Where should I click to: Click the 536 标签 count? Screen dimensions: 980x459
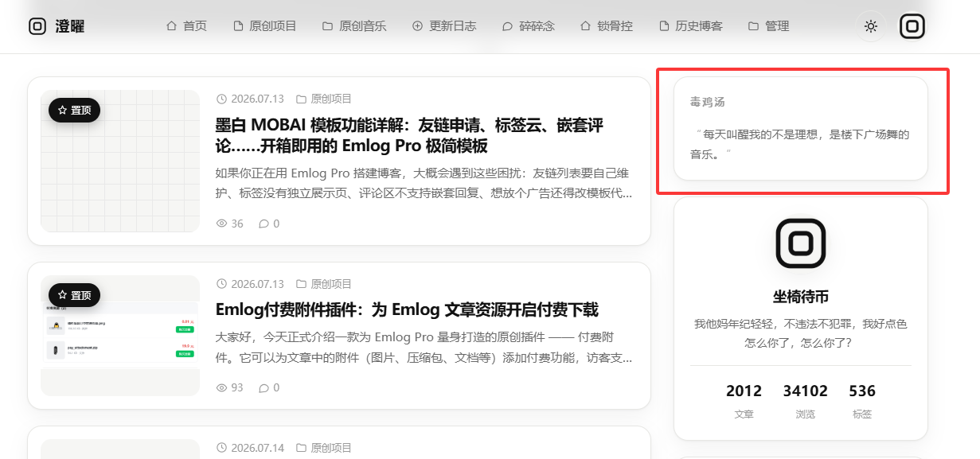tap(862, 402)
